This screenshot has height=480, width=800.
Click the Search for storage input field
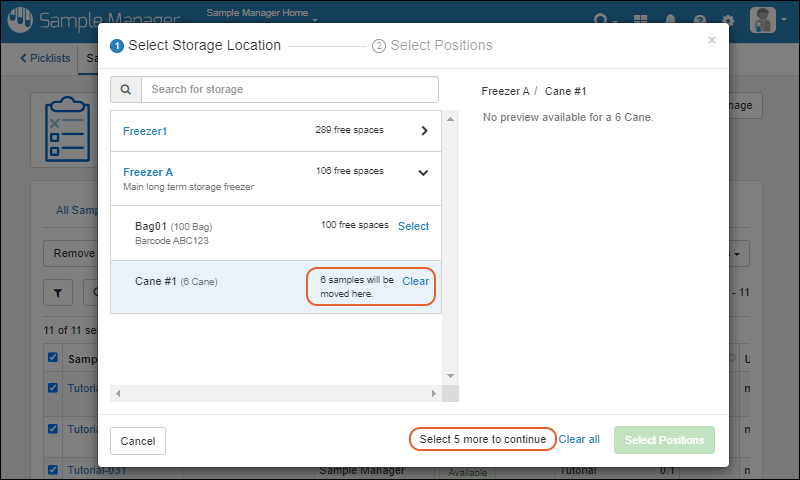coord(289,89)
